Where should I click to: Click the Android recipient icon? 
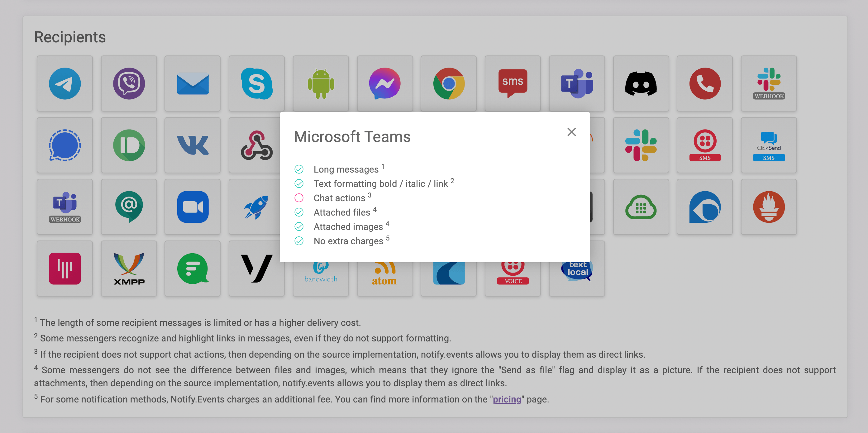click(x=321, y=83)
